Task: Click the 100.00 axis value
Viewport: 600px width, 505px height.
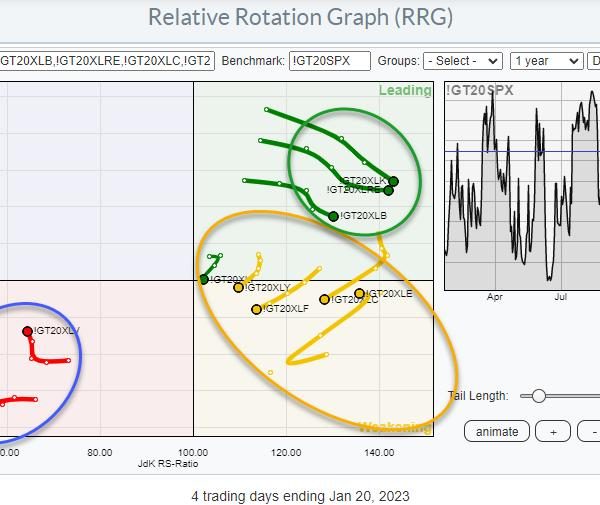Action: [193, 453]
